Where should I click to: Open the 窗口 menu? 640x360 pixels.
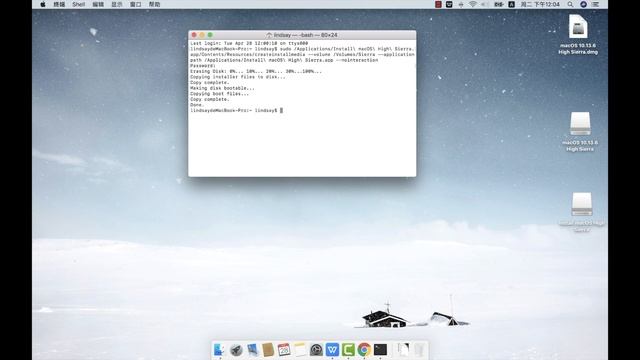tap(136, 4)
